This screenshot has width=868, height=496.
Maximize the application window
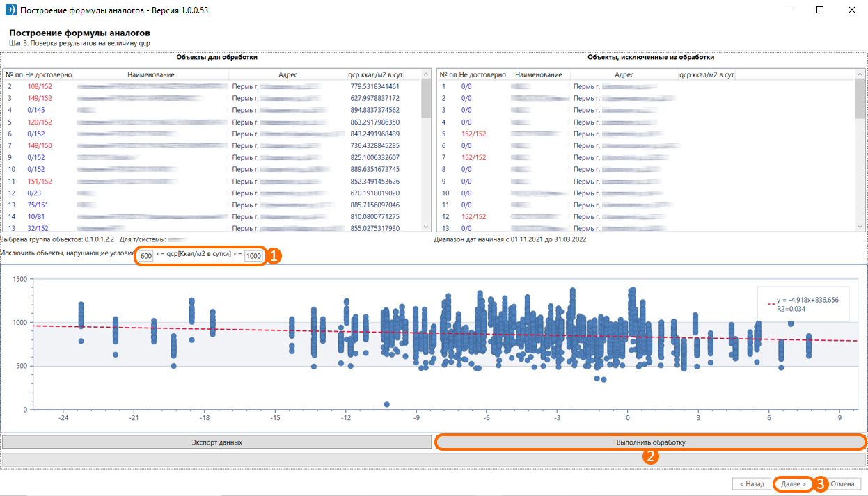coord(820,10)
